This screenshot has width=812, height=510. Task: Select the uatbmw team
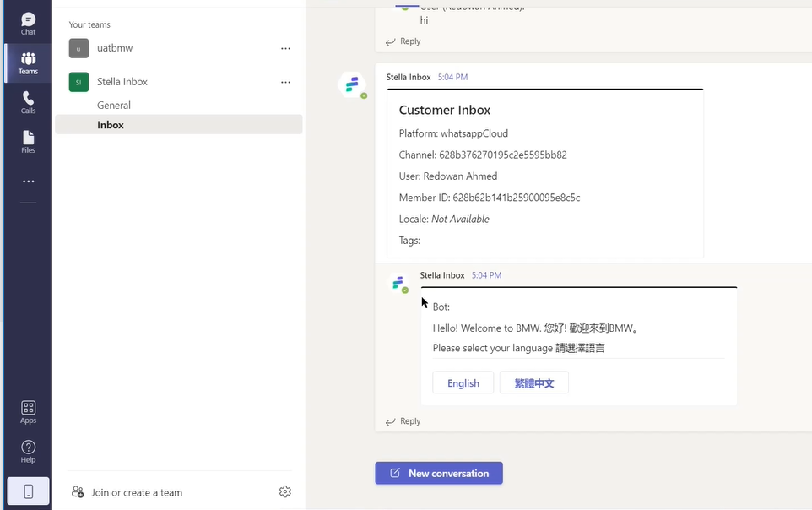pyautogui.click(x=115, y=47)
